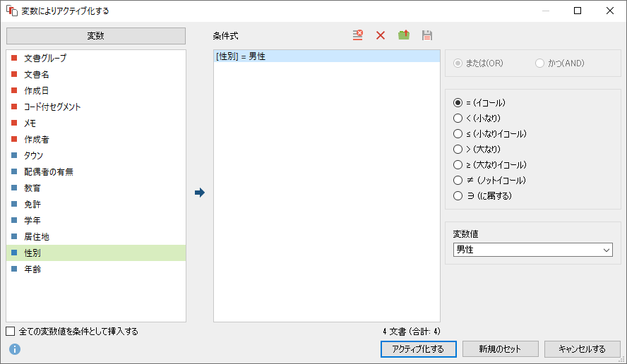Click the キャンセルする button
The image size is (627, 364).
pos(583,348)
